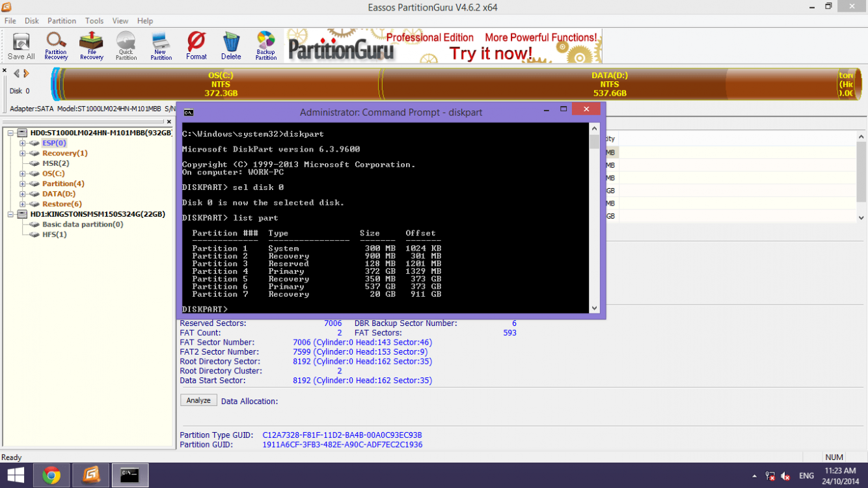This screenshot has width=868, height=488.
Task: Click the muted volume tray icon
Action: click(785, 476)
